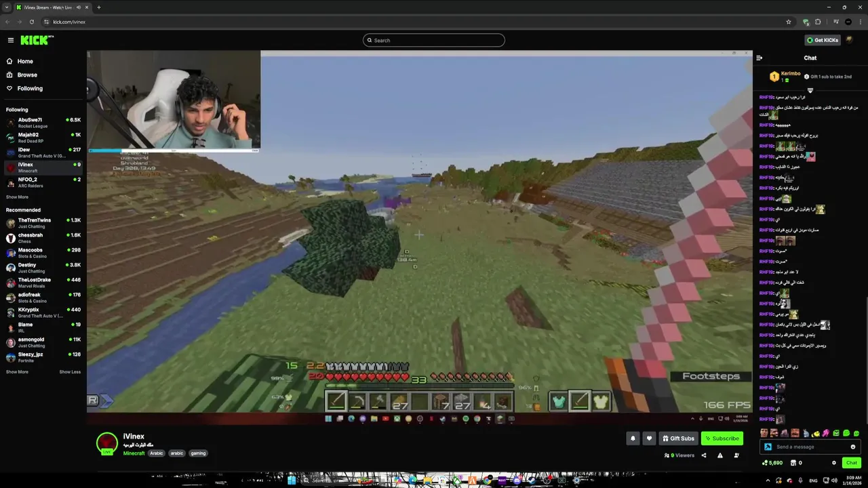Image resolution: width=868 pixels, height=488 pixels.
Task: Open chat settings gear
Action: click(834, 463)
